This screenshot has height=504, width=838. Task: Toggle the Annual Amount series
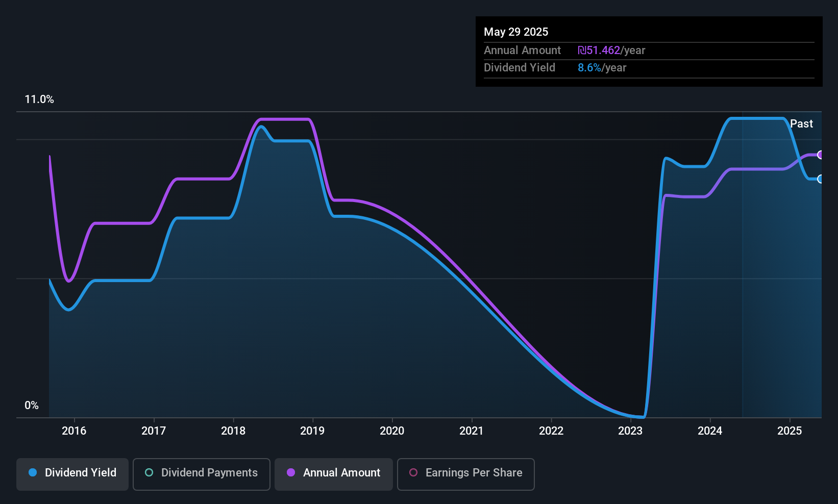point(334,474)
